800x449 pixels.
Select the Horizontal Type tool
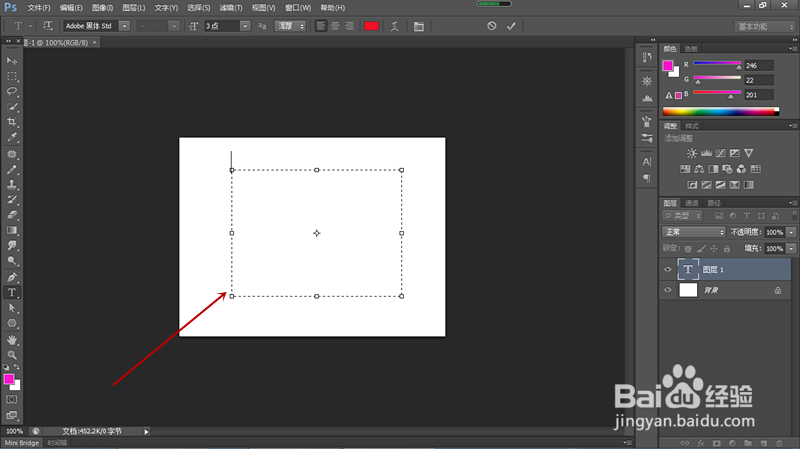coord(12,293)
